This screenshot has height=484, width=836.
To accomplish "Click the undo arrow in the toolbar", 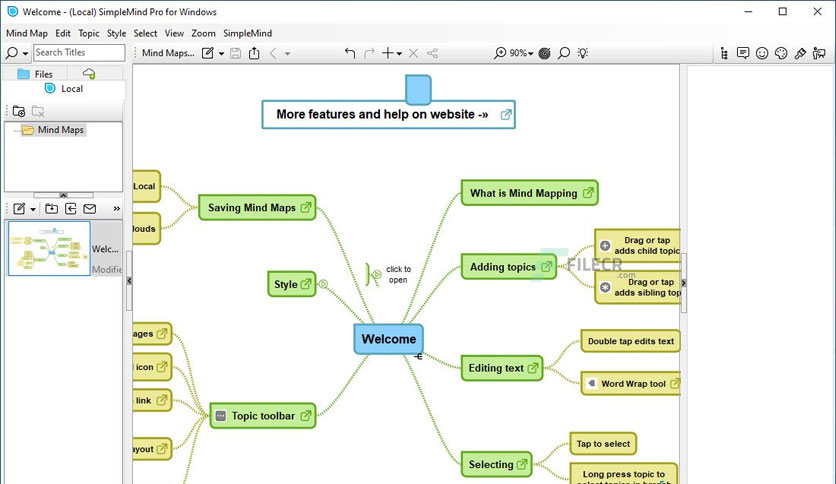I will (350, 53).
